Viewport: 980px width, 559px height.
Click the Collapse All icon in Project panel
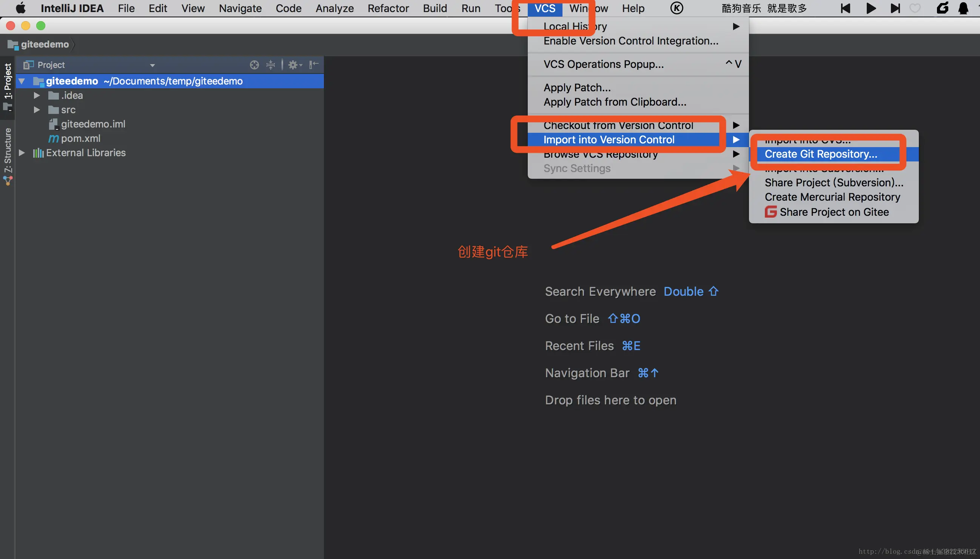[x=270, y=65]
